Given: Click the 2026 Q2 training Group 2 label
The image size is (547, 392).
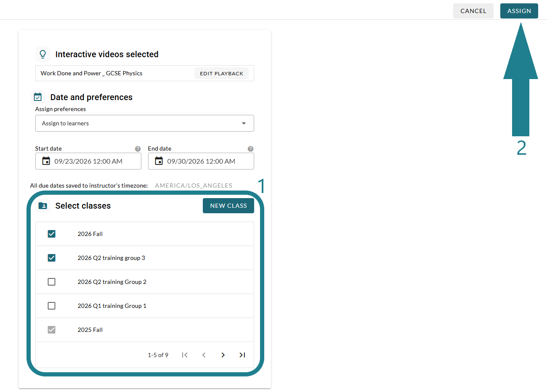Looking at the screenshot, I should [x=112, y=282].
